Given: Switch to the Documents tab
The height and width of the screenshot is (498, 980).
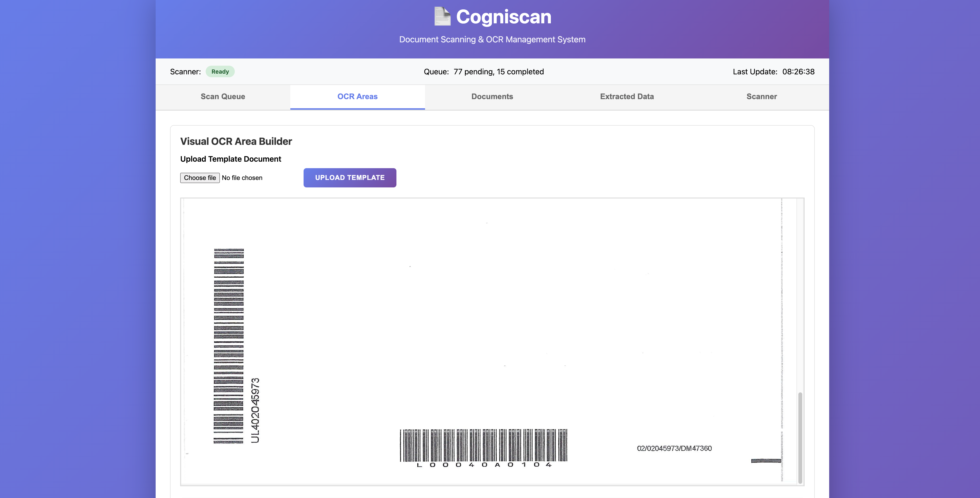Looking at the screenshot, I should click(492, 97).
